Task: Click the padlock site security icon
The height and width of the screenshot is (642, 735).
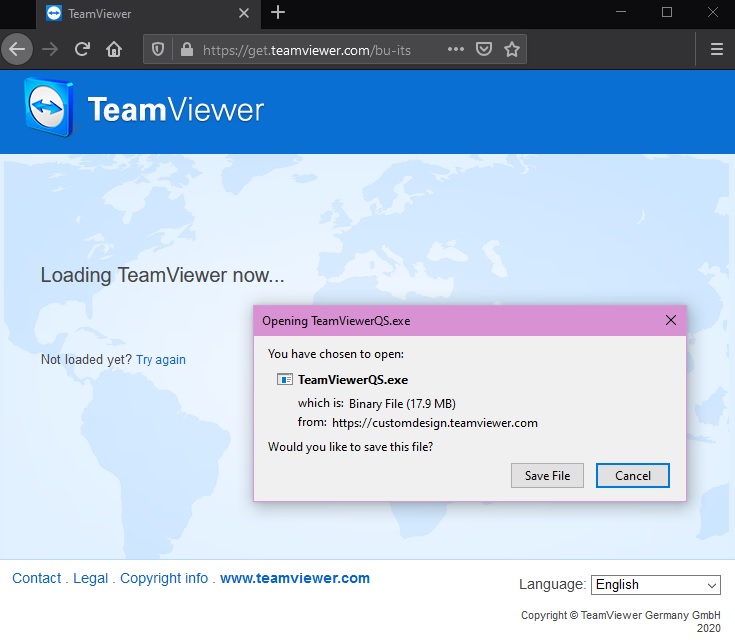Action: tap(187, 49)
